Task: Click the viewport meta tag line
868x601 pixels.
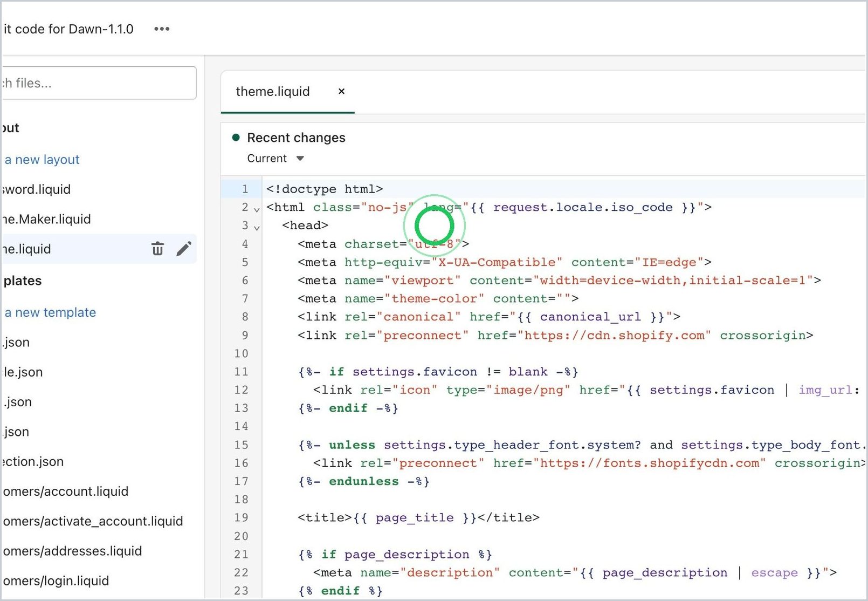Action: click(x=560, y=280)
